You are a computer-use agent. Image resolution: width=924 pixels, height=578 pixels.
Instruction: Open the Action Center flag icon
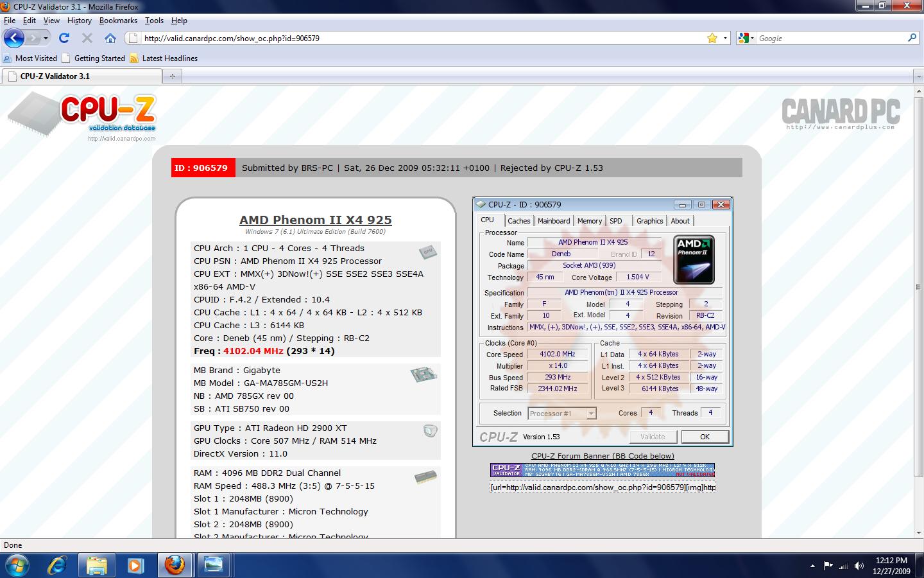pos(828,566)
